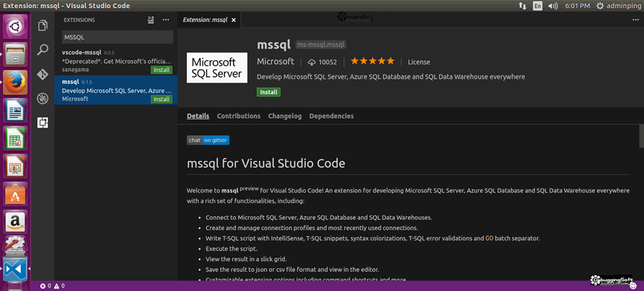Click the 'mssql for Visual Studio Code' heading
644x291 pixels.
point(266,163)
